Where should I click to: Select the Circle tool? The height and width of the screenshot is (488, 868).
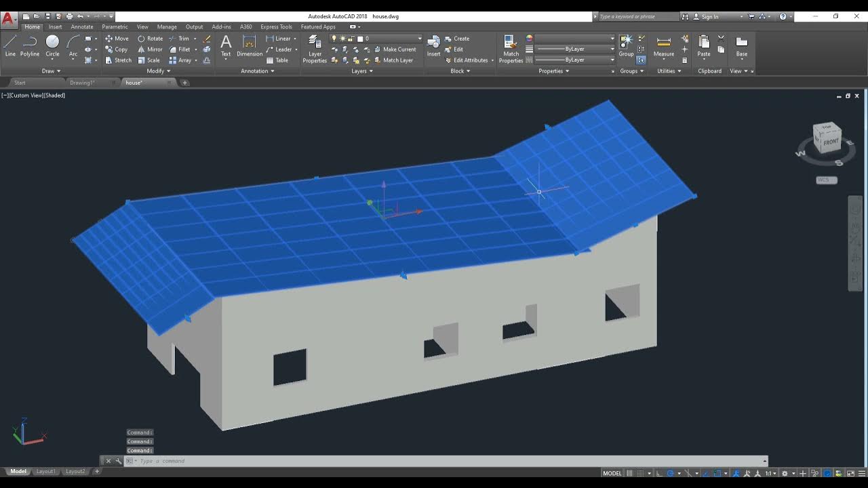[52, 46]
